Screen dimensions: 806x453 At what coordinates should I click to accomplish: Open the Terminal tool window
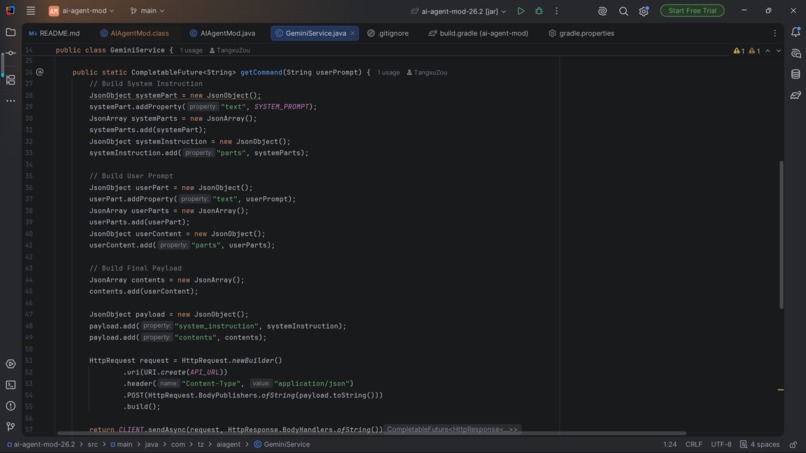pyautogui.click(x=10, y=385)
